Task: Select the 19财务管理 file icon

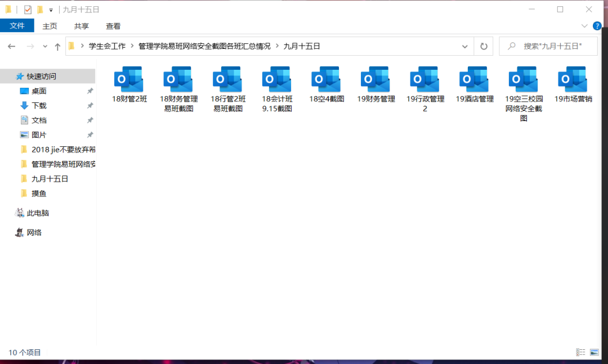Action: pyautogui.click(x=375, y=80)
